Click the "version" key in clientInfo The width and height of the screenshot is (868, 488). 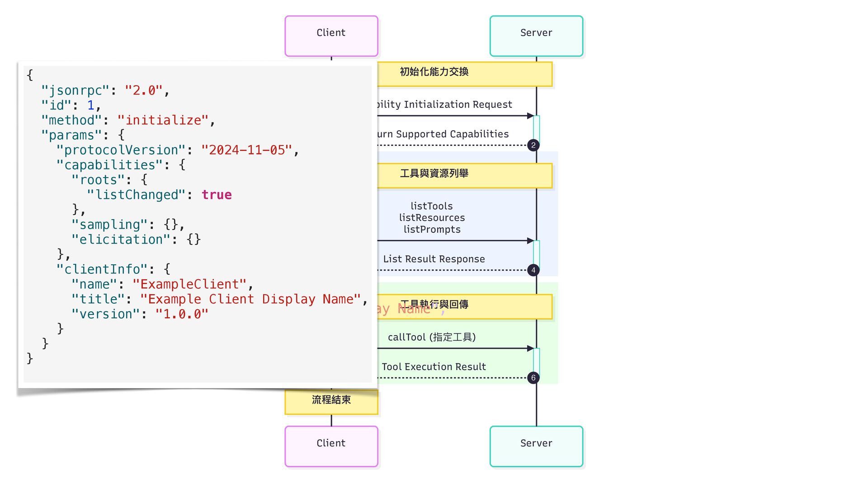point(106,314)
